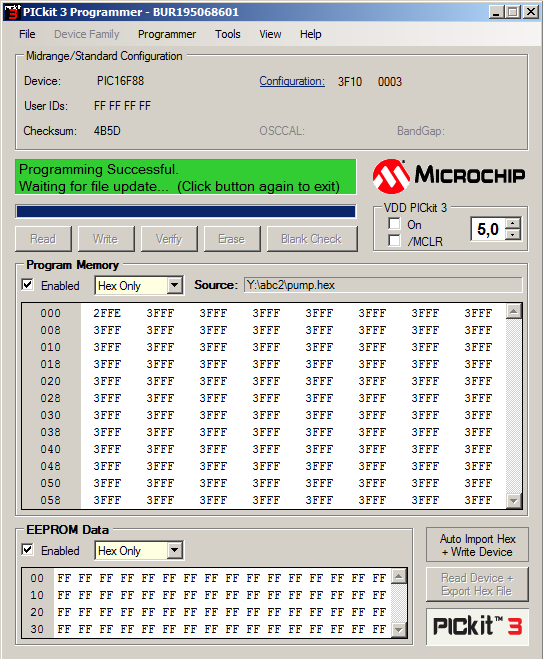Image resolution: width=543 pixels, height=659 pixels.
Task: Click EEPROM address row label 30
Action: click(x=37, y=630)
